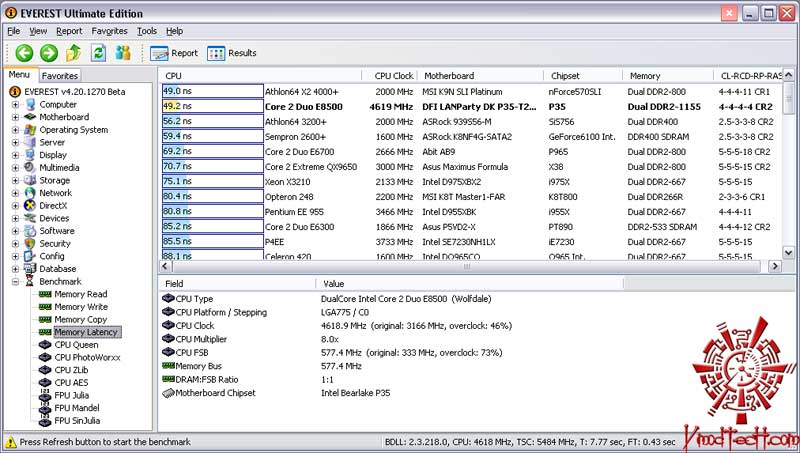Viewport: 800px width, 453px height.
Task: Open the Memory Copy benchmark
Action: [81, 319]
